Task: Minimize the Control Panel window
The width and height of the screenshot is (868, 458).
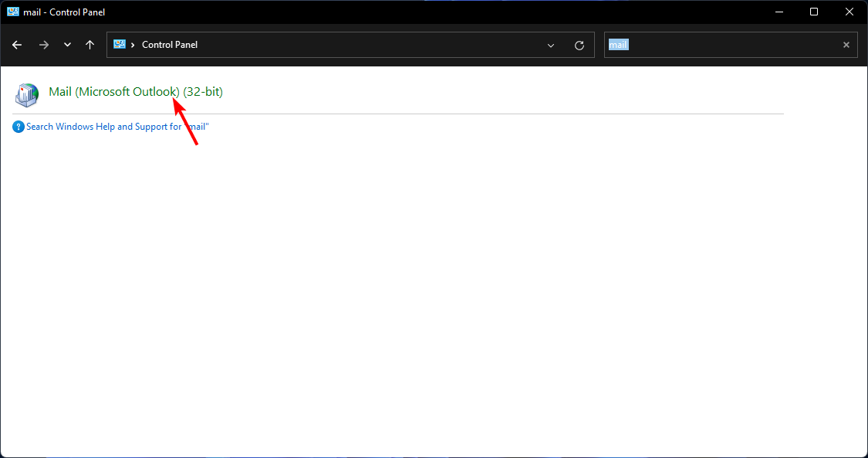Action: point(778,12)
